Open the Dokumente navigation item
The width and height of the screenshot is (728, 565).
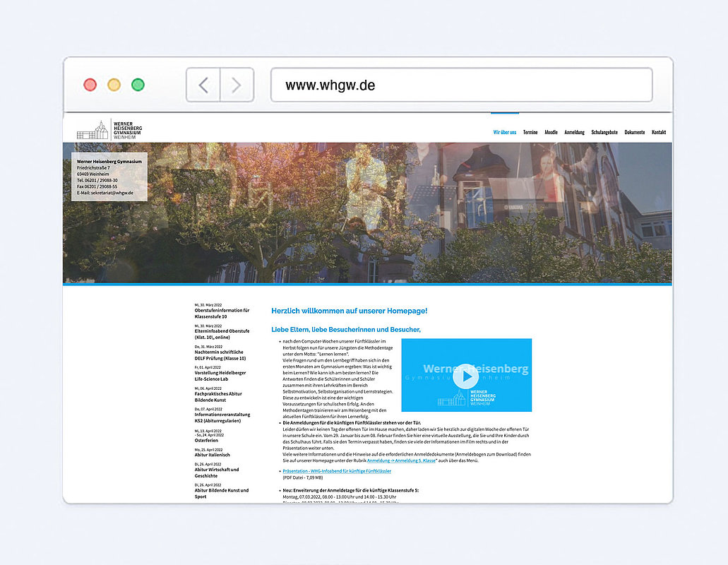[x=634, y=132]
